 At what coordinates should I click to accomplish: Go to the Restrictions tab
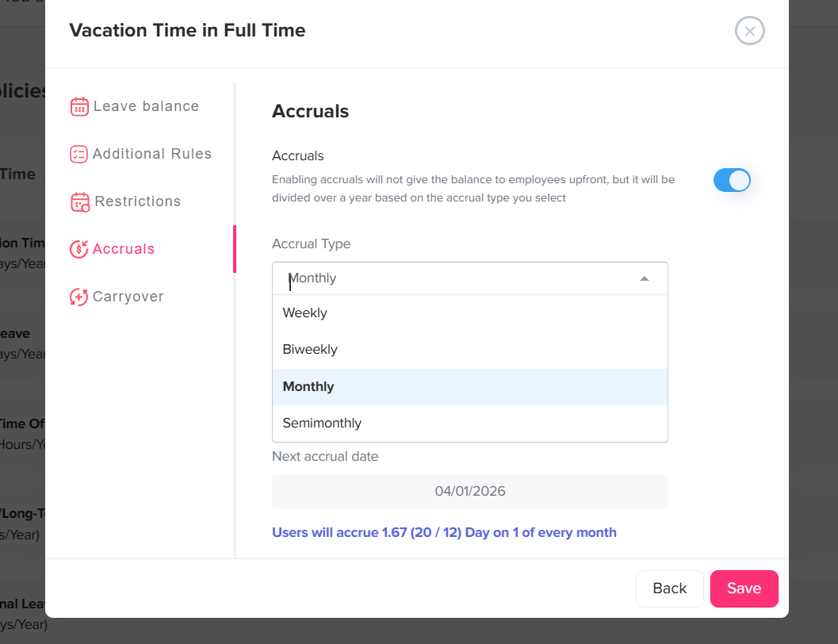click(138, 201)
